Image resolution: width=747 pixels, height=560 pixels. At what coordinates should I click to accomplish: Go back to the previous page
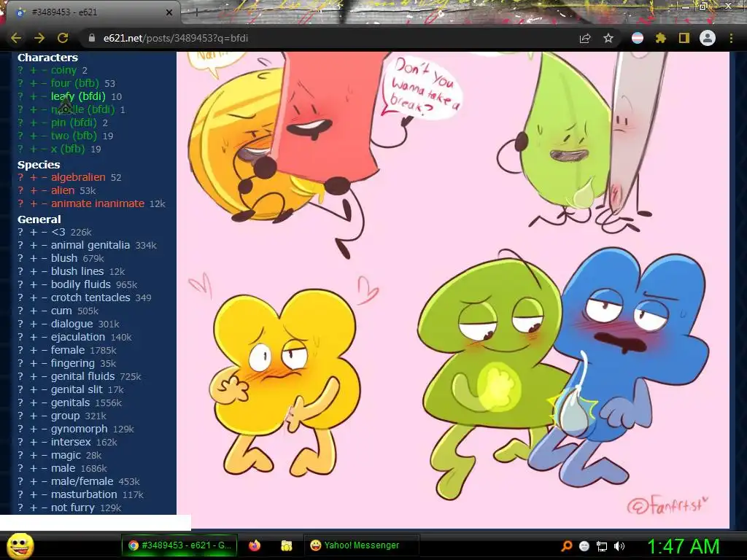point(16,38)
